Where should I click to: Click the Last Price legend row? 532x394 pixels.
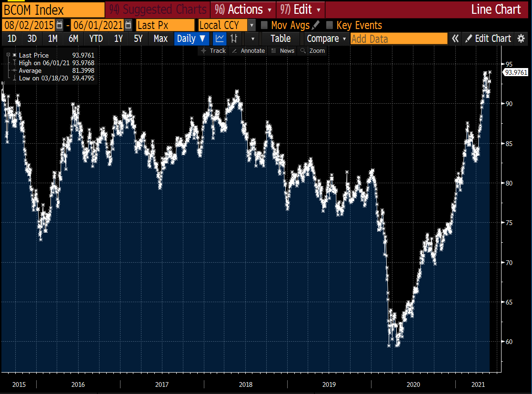coord(53,55)
